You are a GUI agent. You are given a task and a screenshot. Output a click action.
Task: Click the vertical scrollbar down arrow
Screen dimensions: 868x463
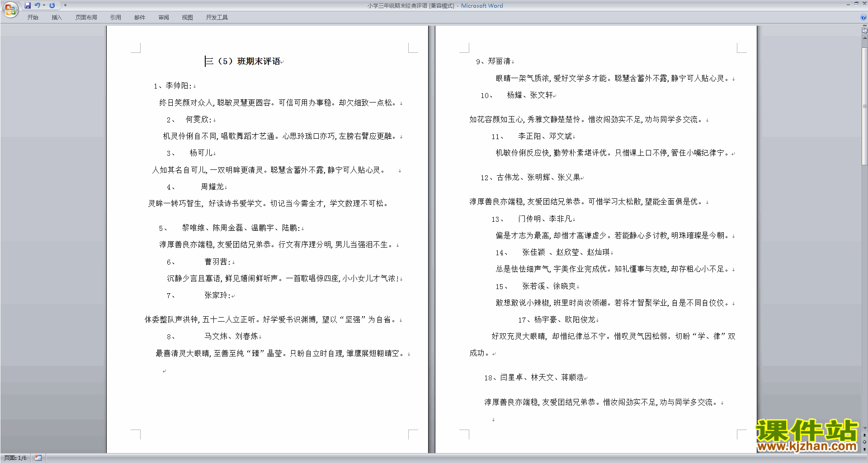tap(864, 428)
